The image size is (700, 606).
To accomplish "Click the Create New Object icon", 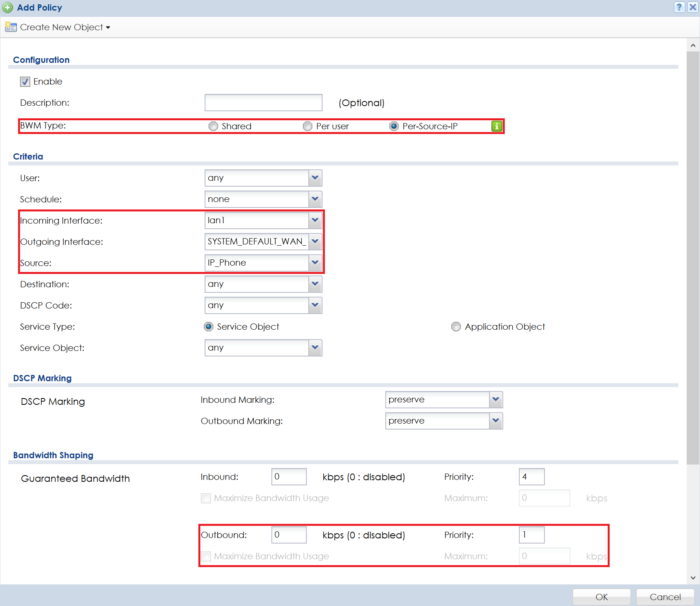I will click(x=11, y=27).
